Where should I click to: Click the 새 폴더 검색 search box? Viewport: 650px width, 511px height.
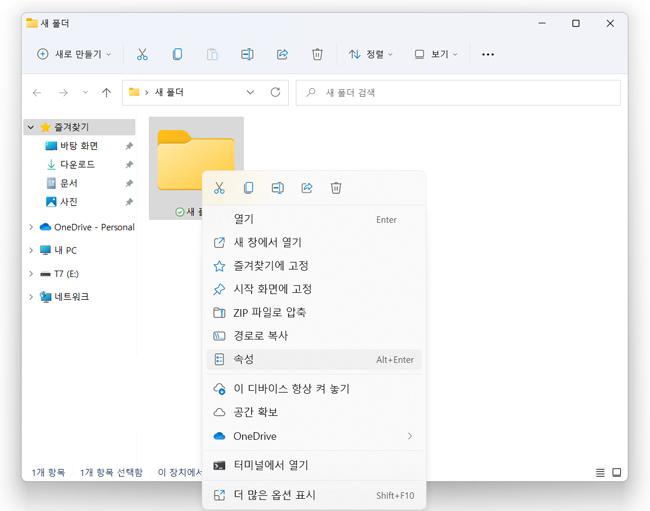point(458,93)
